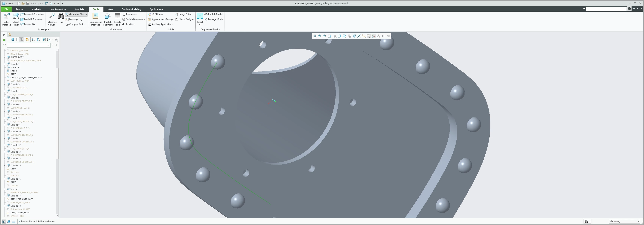Image resolution: width=644 pixels, height=225 pixels.
Task: Switch to the Analysis ribbon tab
Action: point(36,9)
